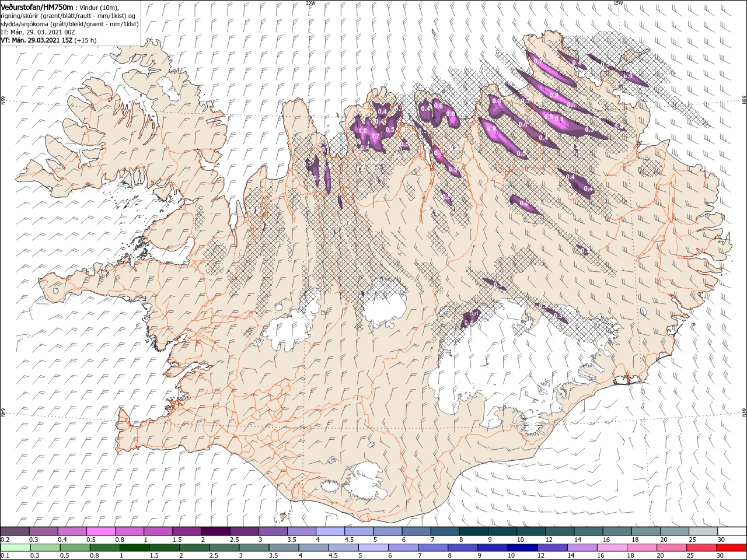Click the 15W longitude label
747x560 pixels.
pyautogui.click(x=617, y=3)
